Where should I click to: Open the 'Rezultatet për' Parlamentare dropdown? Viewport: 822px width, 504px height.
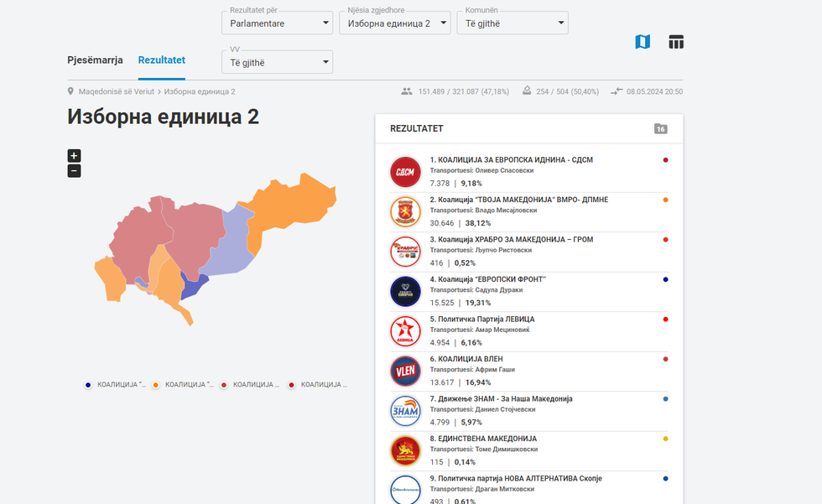[278, 23]
